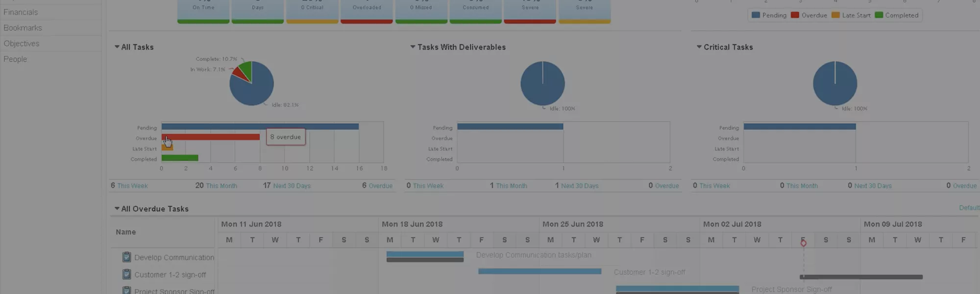Screen dimensions: 980x294
Task: Open Financials in the sidebar
Action: [x=21, y=12]
